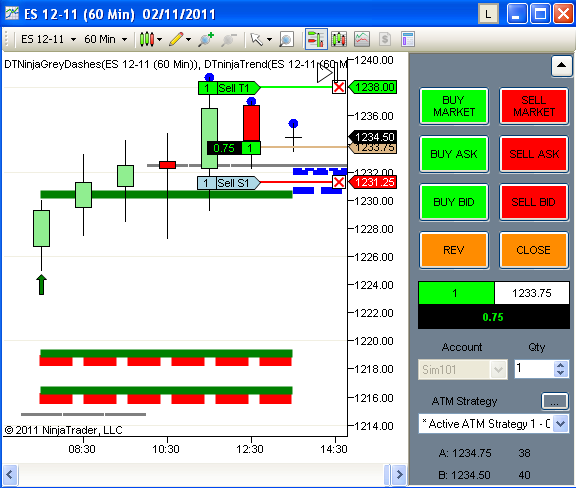This screenshot has width=576, height=488.
Task: Expand the chart style dropdown arrow
Action: 159,39
